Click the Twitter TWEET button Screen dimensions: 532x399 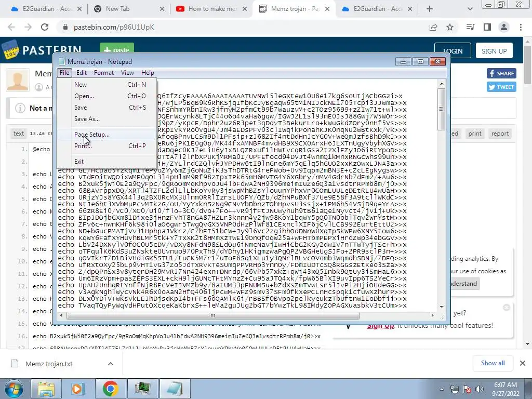[501, 87]
